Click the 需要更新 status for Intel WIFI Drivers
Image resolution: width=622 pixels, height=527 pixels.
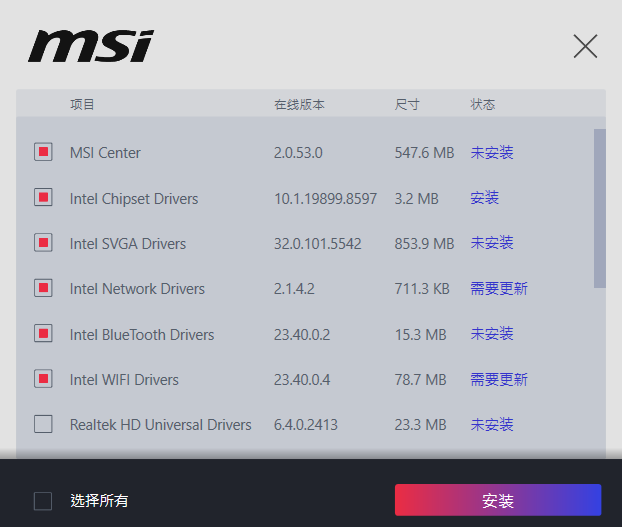499,379
